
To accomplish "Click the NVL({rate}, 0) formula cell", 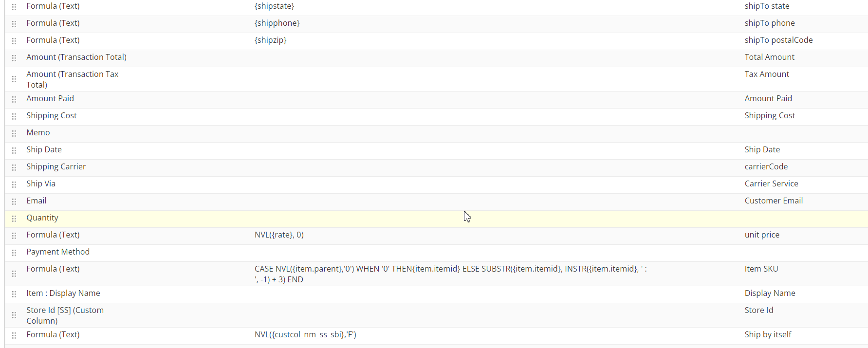I will [x=279, y=235].
